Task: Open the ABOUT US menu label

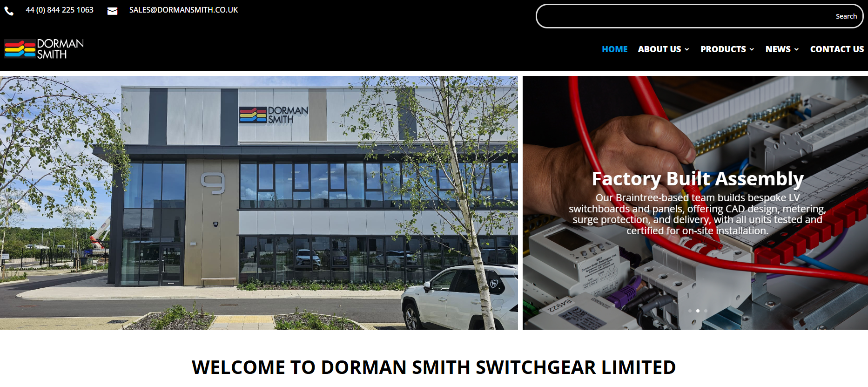Action: [x=659, y=49]
